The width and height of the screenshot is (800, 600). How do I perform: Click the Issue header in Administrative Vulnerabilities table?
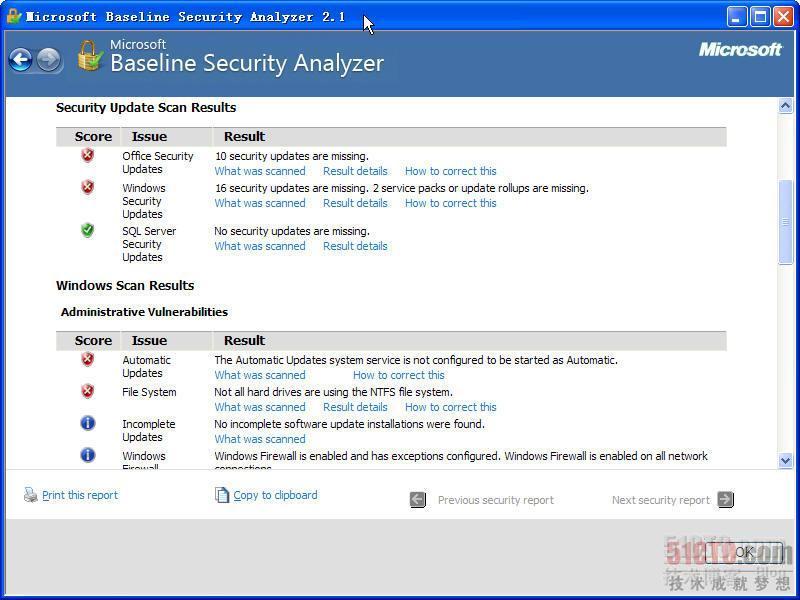[x=149, y=340]
